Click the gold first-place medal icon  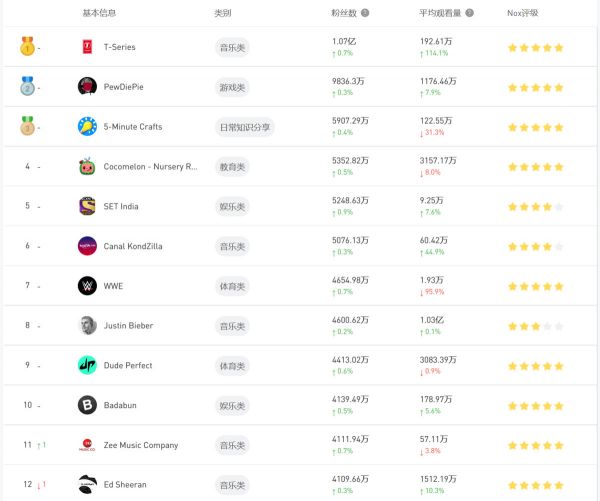(27, 47)
